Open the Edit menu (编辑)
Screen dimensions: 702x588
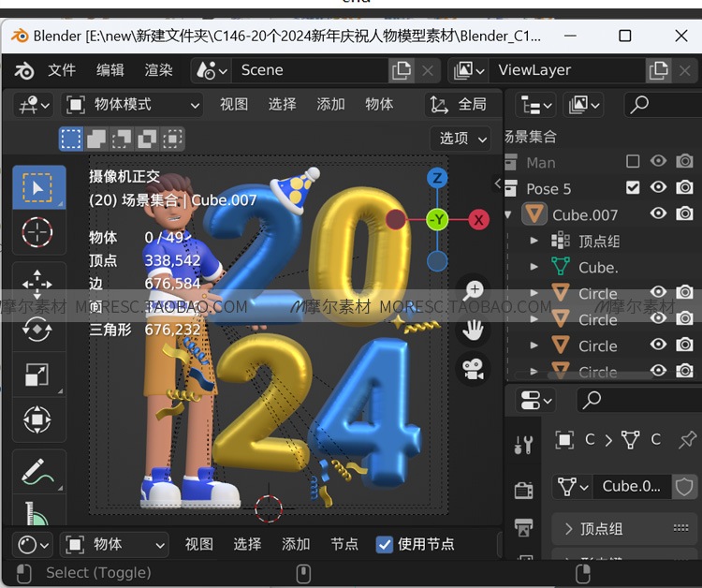(110, 70)
